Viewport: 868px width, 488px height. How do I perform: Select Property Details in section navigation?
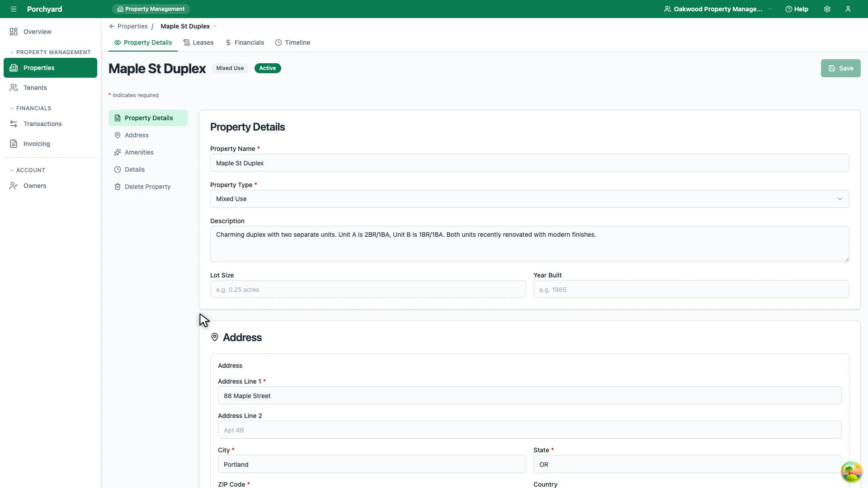(x=148, y=118)
